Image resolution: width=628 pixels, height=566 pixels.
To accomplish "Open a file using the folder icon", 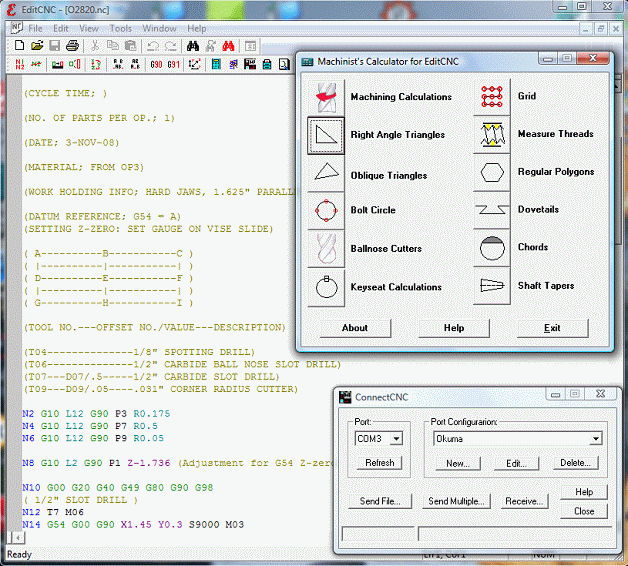I will [37, 46].
